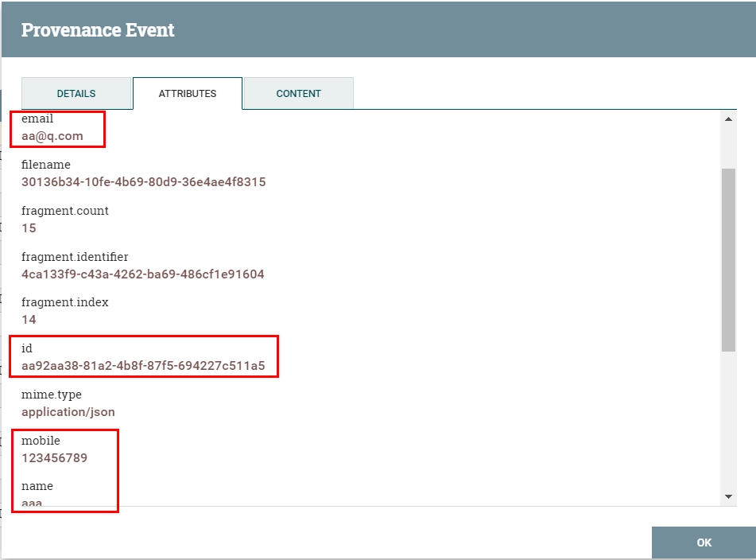Image resolution: width=756 pixels, height=560 pixels.
Task: Click the scrollbar up arrow
Action: (728, 119)
